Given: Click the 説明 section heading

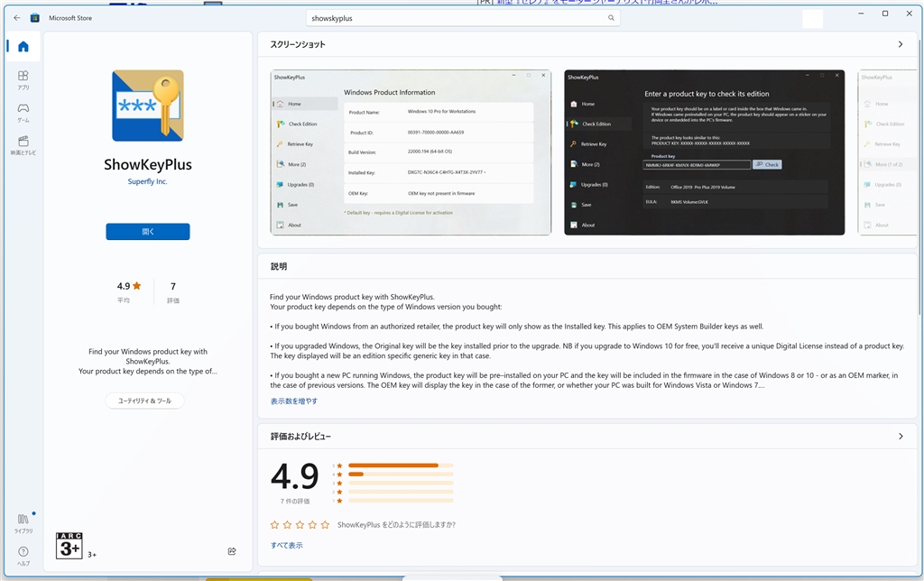Looking at the screenshot, I should (279, 266).
